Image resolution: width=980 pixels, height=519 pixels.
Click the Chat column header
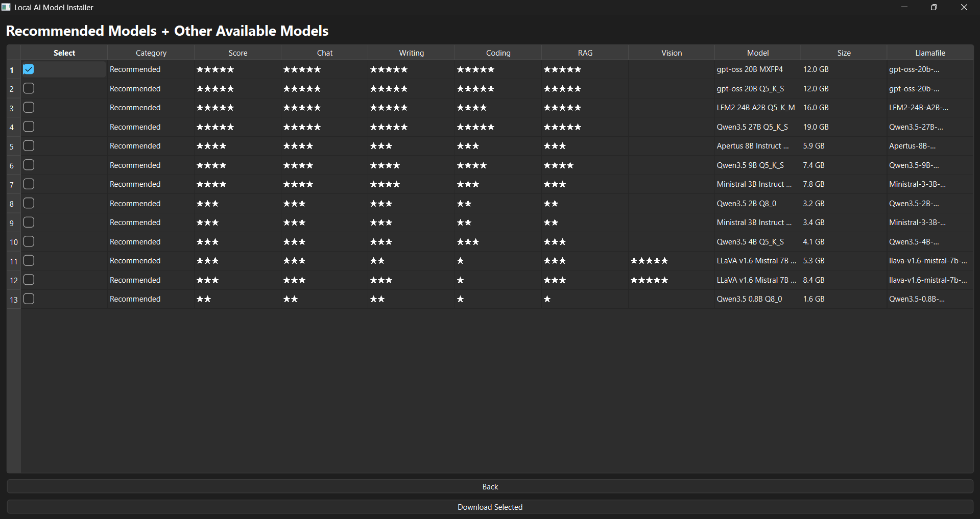click(325, 53)
